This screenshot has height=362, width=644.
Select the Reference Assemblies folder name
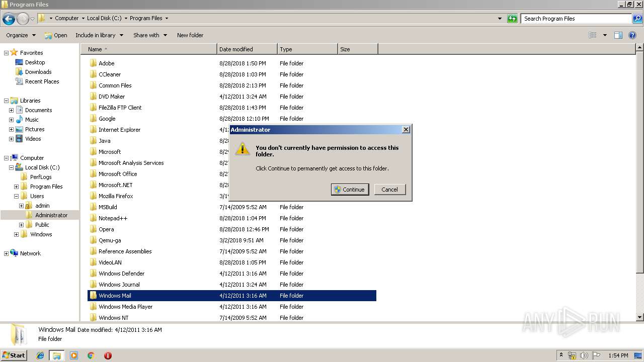pyautogui.click(x=125, y=251)
